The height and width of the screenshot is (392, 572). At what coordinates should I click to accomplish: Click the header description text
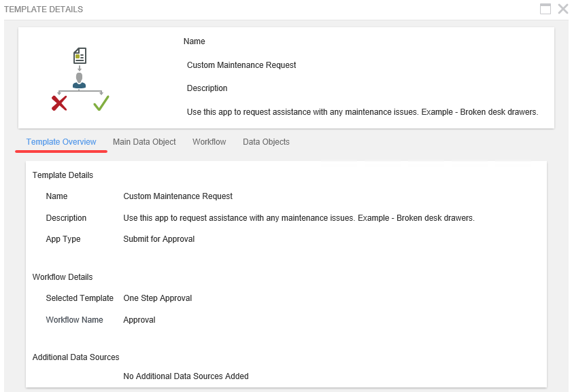pyautogui.click(x=362, y=112)
